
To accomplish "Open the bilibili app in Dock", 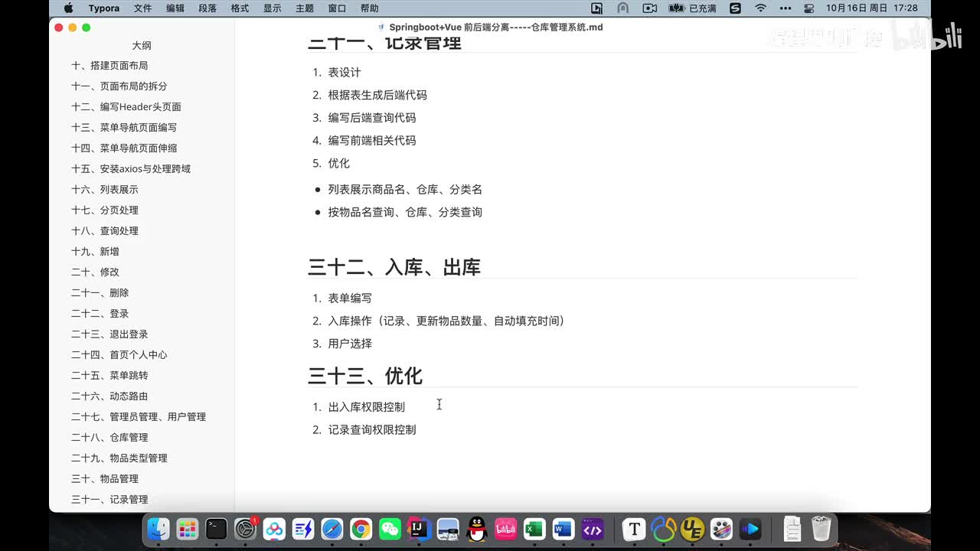I will click(x=505, y=529).
